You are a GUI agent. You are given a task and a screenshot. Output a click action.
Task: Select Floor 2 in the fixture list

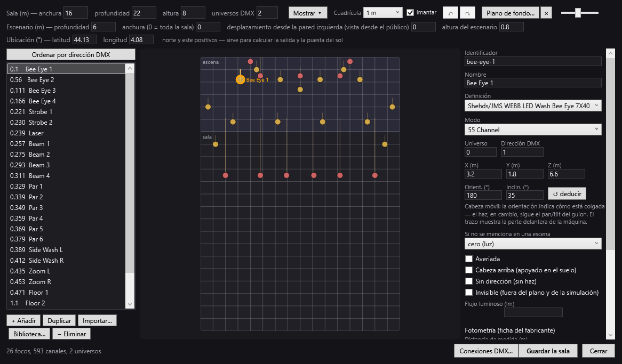[66, 303]
